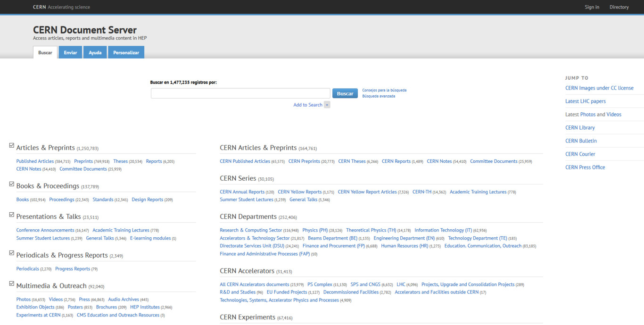This screenshot has height=325, width=644.
Task: Select the CERN Theses collection link
Action: pos(352,161)
